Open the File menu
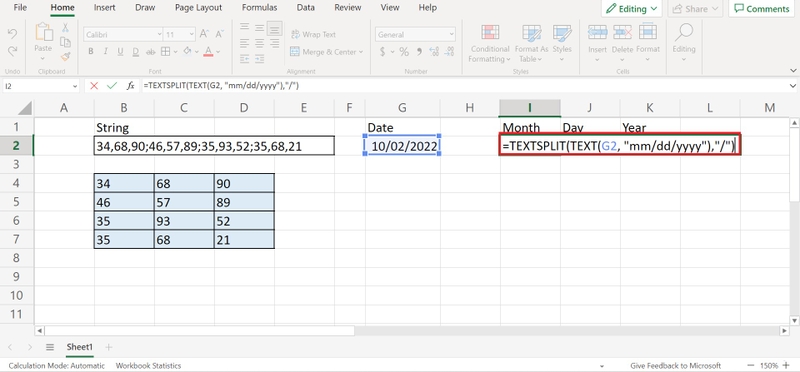Image resolution: width=800 pixels, height=372 pixels. (20, 8)
